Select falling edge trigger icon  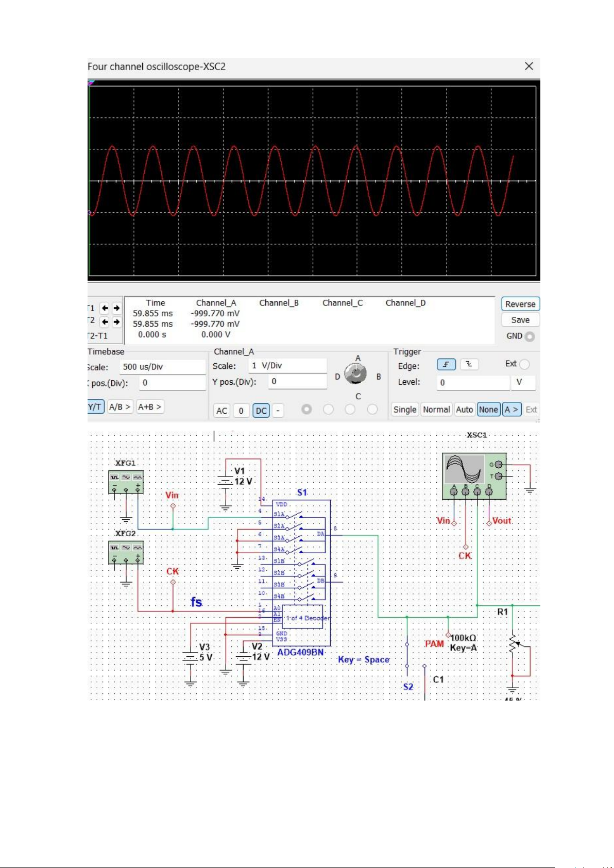pyautogui.click(x=469, y=364)
